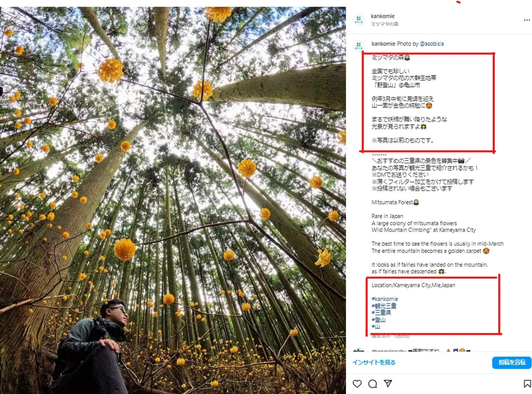The width and height of the screenshot is (532, 394).
Task: Open comments with speech bubble icon
Action: (373, 384)
